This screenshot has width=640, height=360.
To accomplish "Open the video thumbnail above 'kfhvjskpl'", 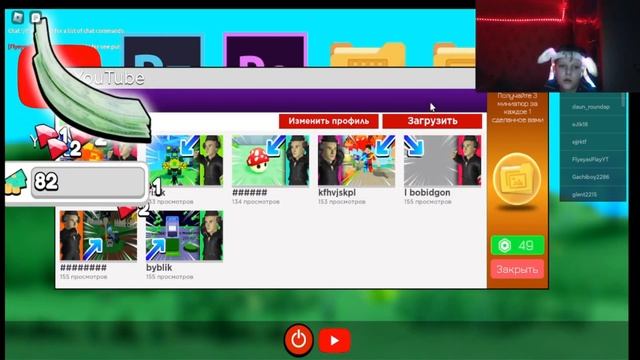I will [356, 160].
